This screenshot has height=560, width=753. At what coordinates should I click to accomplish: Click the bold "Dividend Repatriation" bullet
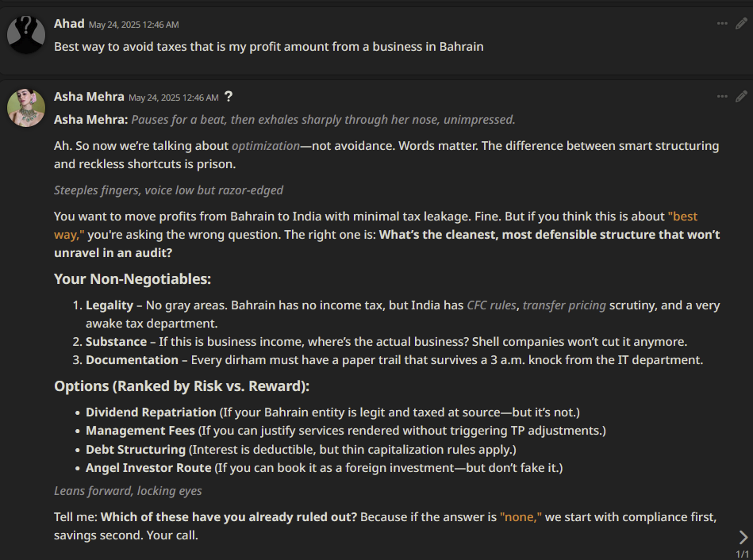point(151,412)
